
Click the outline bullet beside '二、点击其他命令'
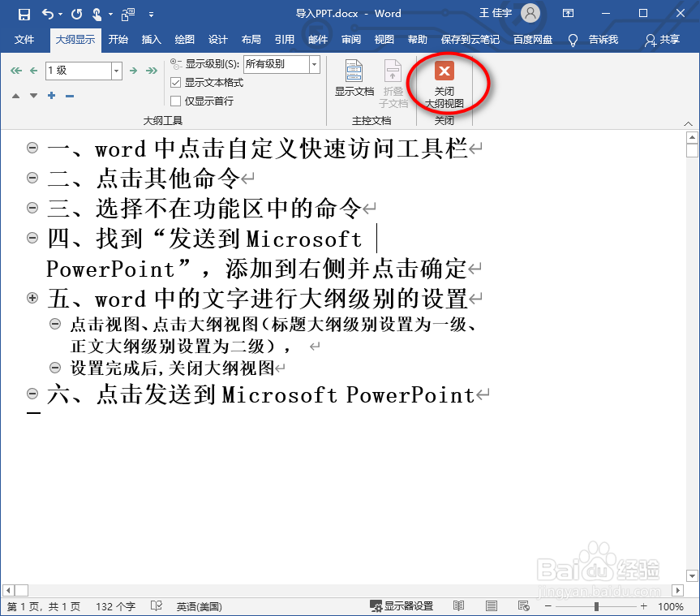[x=32, y=178]
